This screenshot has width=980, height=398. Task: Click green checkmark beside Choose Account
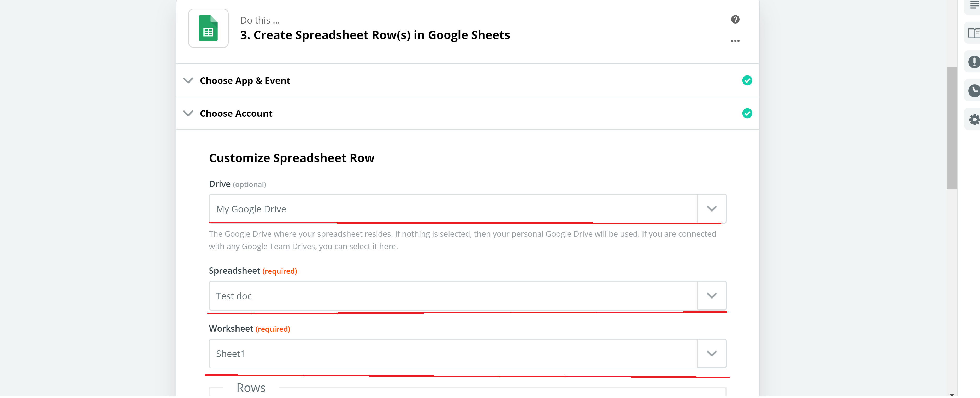coord(747,113)
